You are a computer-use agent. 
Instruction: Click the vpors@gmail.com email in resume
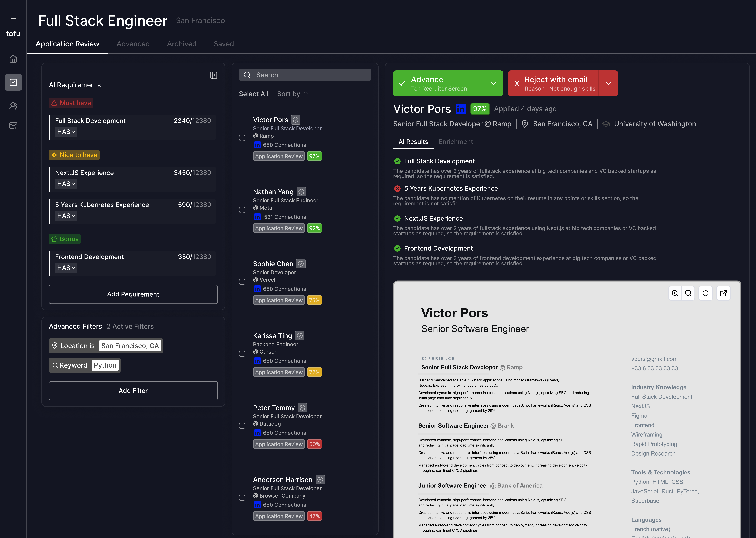[x=654, y=359]
